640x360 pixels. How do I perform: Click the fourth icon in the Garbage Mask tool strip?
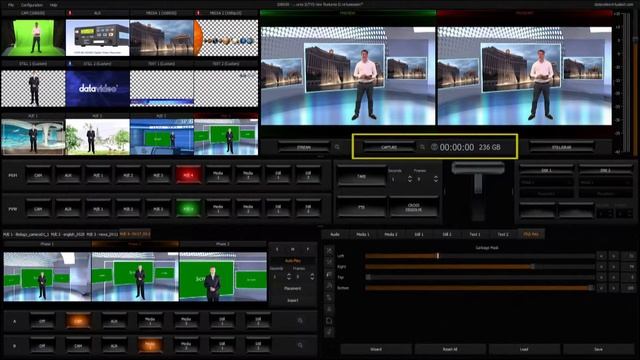(x=329, y=286)
